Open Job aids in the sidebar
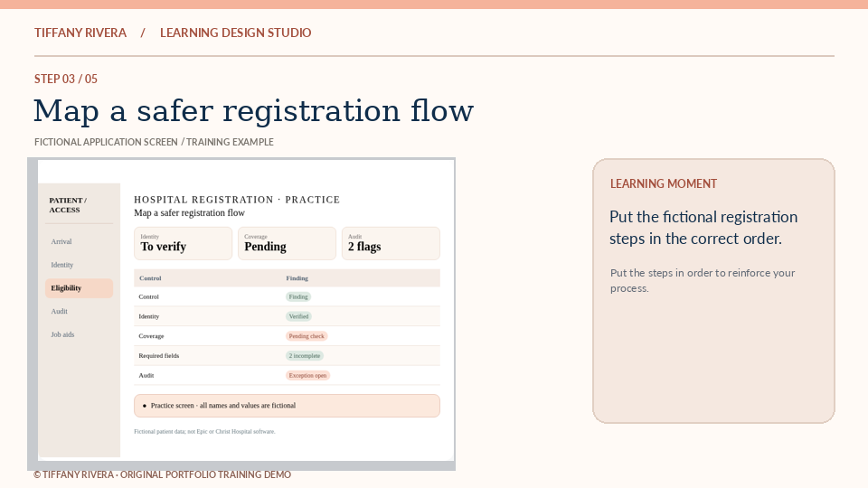868x488 pixels. click(62, 334)
